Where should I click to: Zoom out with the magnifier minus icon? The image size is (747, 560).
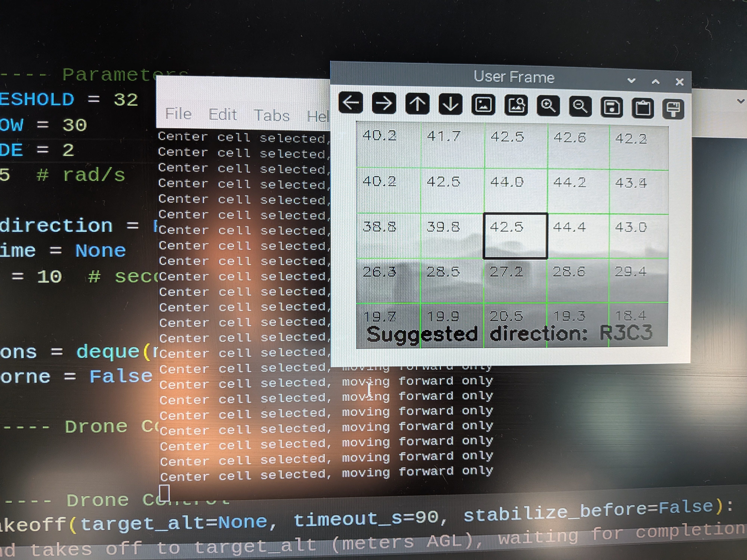(x=580, y=107)
